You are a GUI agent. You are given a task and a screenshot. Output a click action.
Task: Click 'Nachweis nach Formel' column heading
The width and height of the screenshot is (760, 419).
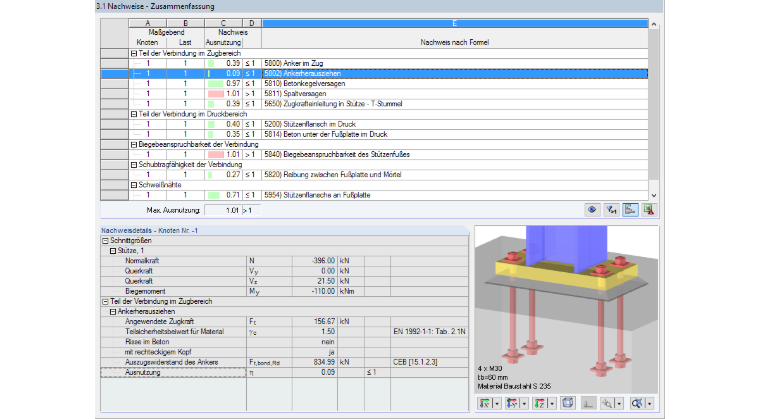point(455,43)
